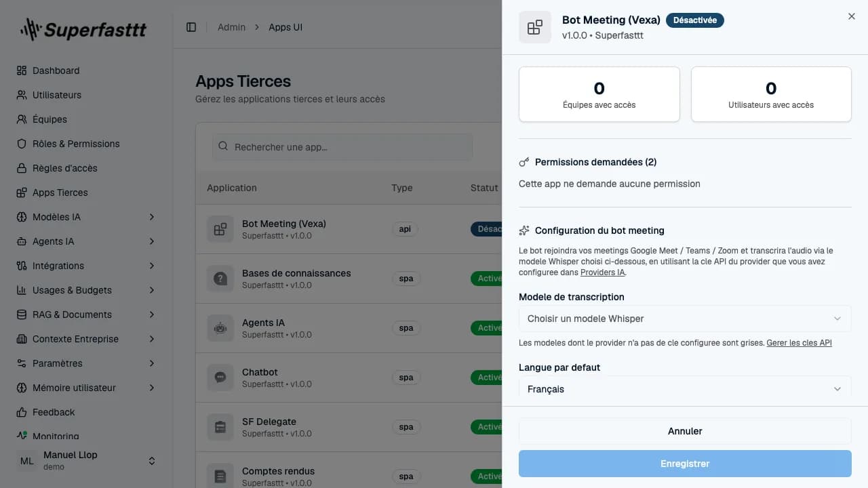Click the Paramètres sliders icon

tap(22, 363)
